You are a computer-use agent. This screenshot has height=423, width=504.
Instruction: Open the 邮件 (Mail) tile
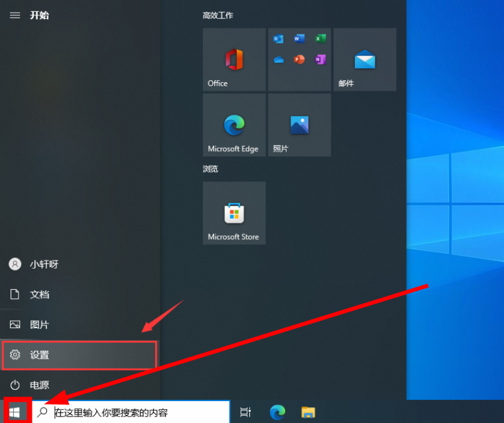pyautogui.click(x=365, y=60)
